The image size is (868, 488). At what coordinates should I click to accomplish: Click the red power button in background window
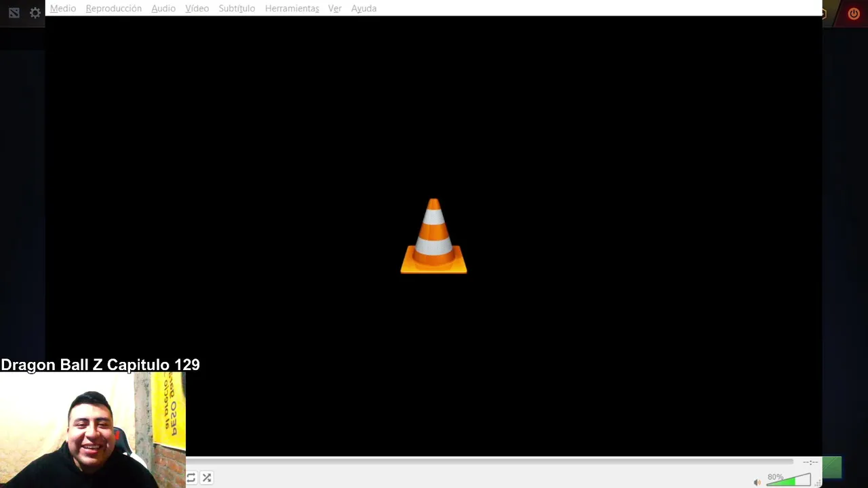pos(854,14)
